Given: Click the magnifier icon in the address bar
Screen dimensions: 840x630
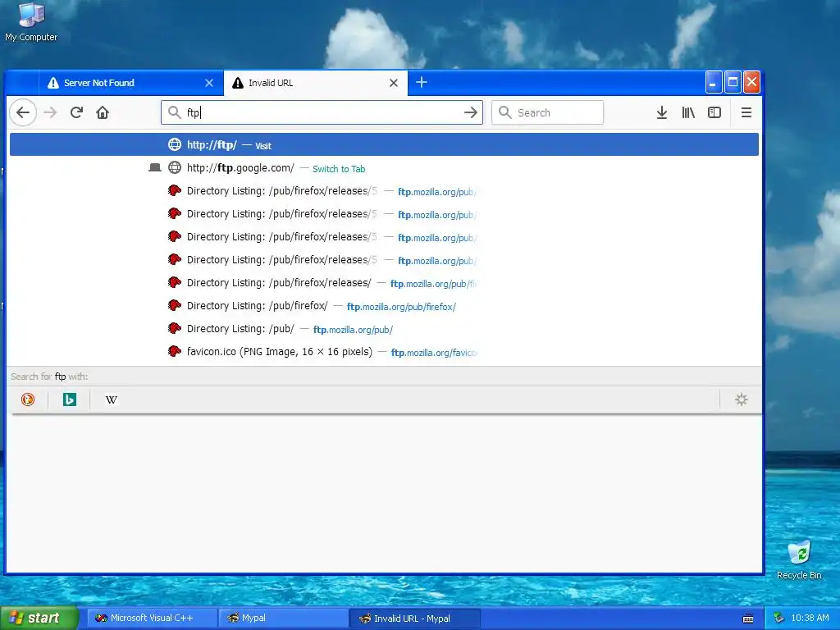Looking at the screenshot, I should pos(174,112).
